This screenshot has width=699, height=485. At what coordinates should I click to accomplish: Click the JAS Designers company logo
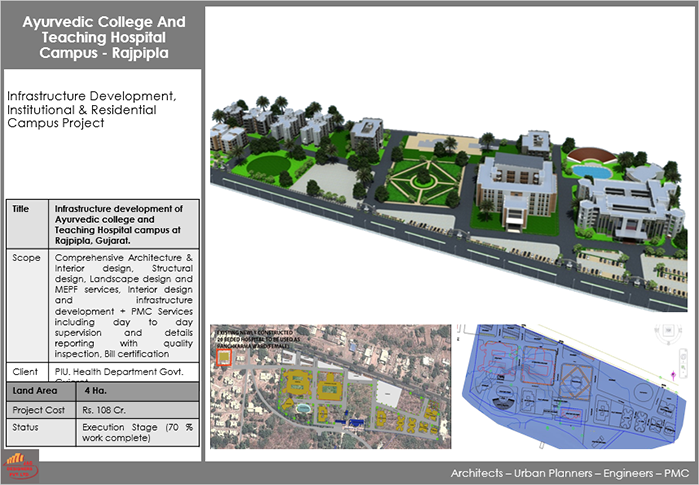pos(21,466)
